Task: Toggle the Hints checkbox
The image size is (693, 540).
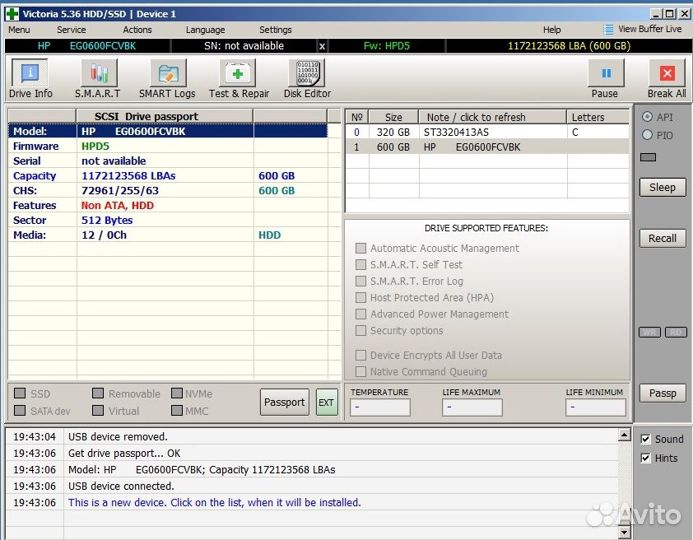Action: coord(645,458)
